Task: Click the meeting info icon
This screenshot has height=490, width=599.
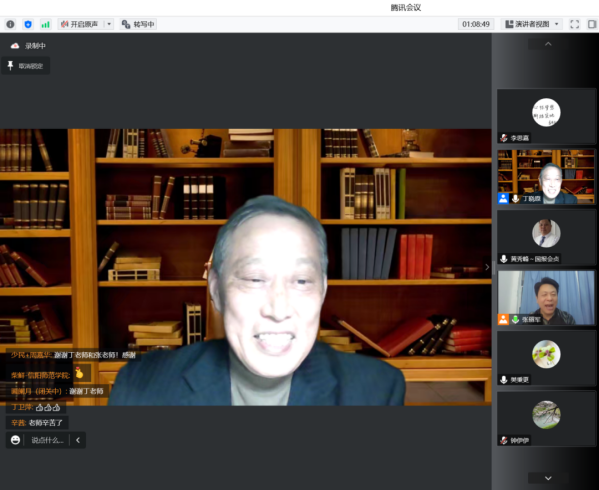Action: (x=10, y=24)
